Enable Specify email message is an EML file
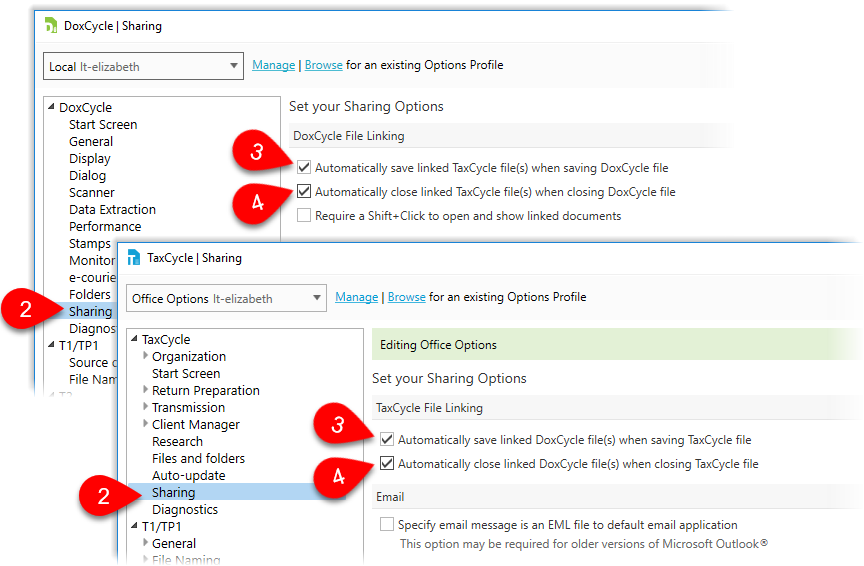 387,524
